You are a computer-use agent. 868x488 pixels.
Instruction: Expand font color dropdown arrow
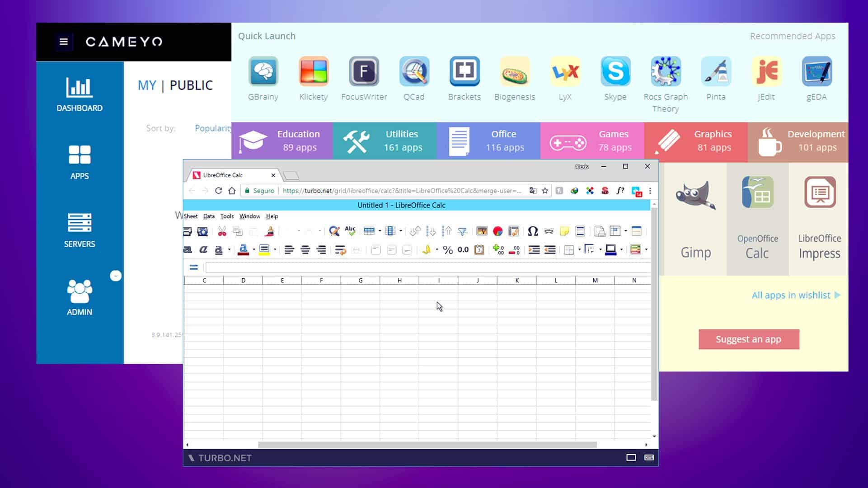(x=254, y=250)
